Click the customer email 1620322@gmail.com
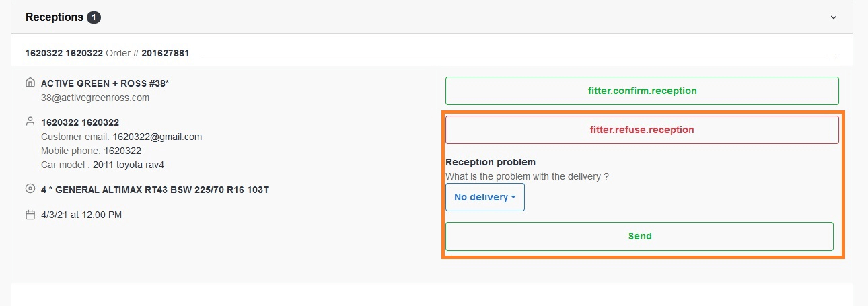This screenshot has height=306, width=868. [x=157, y=137]
